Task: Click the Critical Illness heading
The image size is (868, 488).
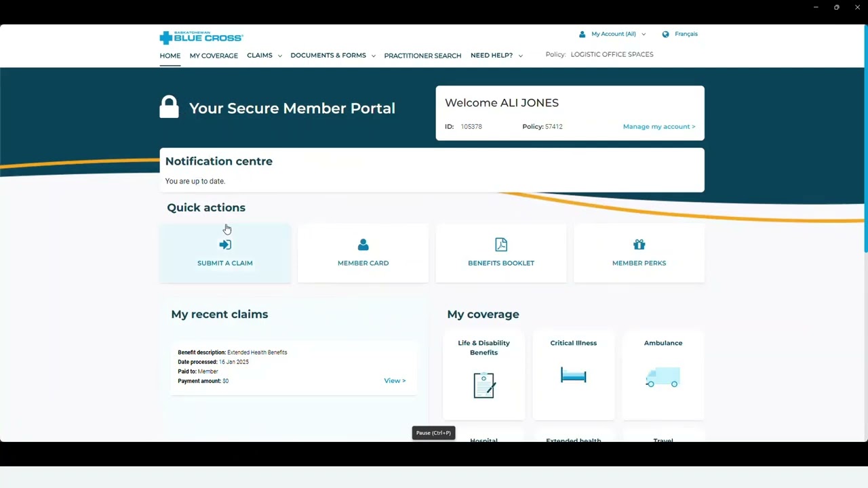Action: tap(574, 343)
